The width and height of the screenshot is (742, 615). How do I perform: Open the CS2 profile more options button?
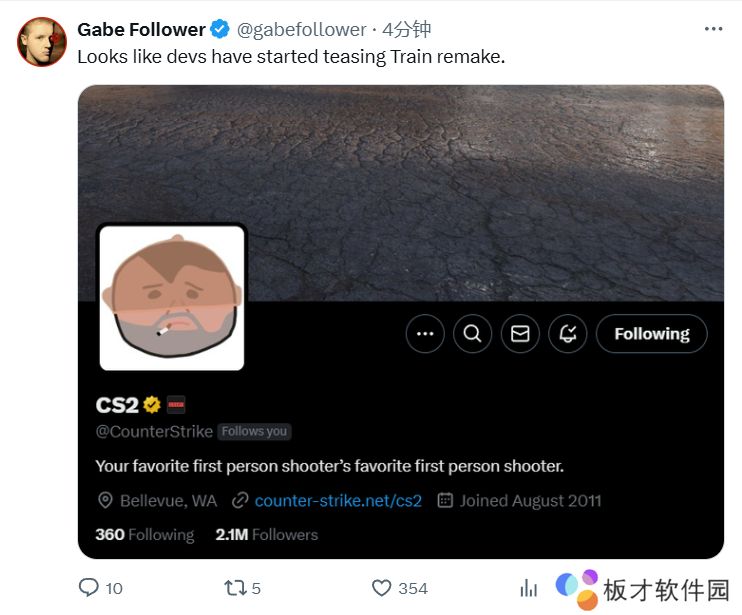425,334
